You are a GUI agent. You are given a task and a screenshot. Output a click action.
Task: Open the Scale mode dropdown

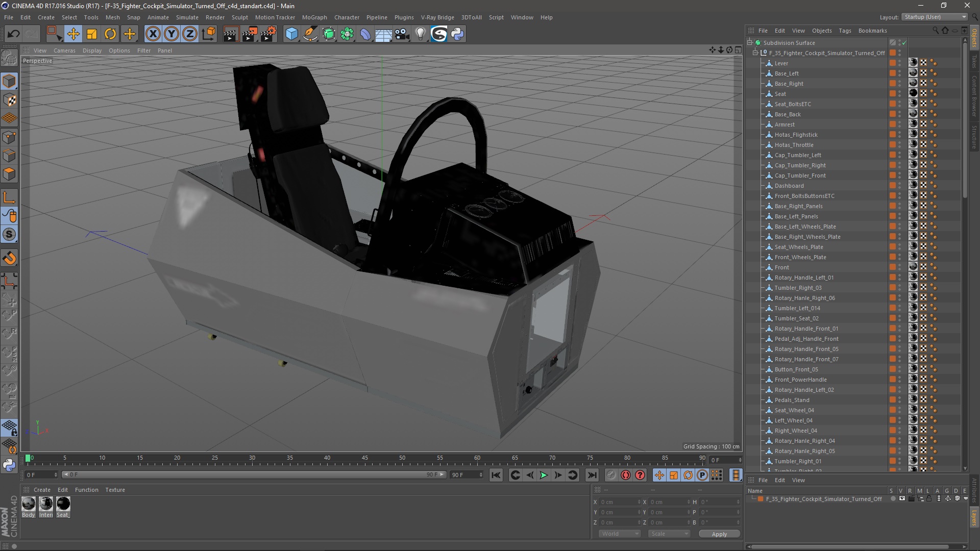[x=669, y=534]
